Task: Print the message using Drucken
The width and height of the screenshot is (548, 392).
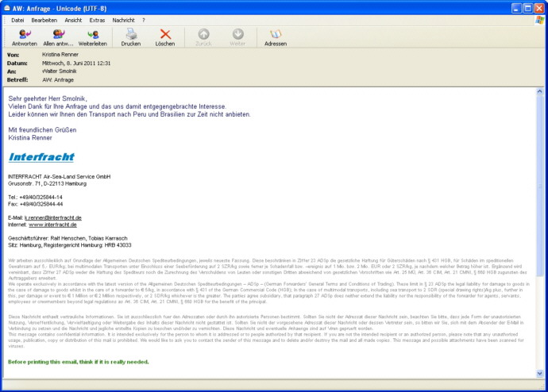Action: (131, 37)
